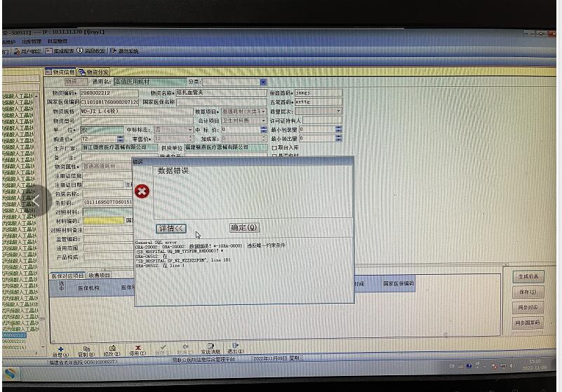Open the 出库管理 menu
Viewport: 562px width, 392px height.
coord(32,42)
